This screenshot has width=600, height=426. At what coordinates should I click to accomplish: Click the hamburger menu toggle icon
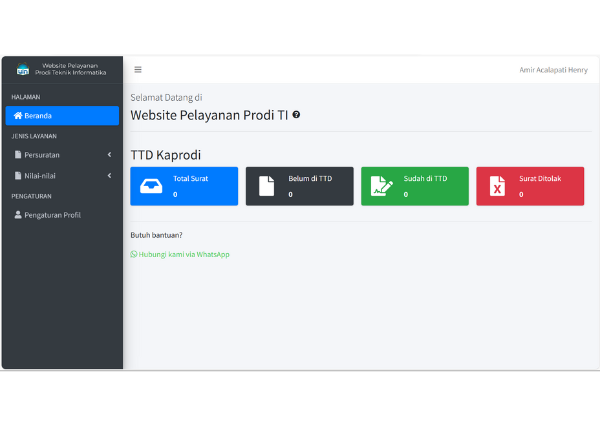pyautogui.click(x=138, y=70)
